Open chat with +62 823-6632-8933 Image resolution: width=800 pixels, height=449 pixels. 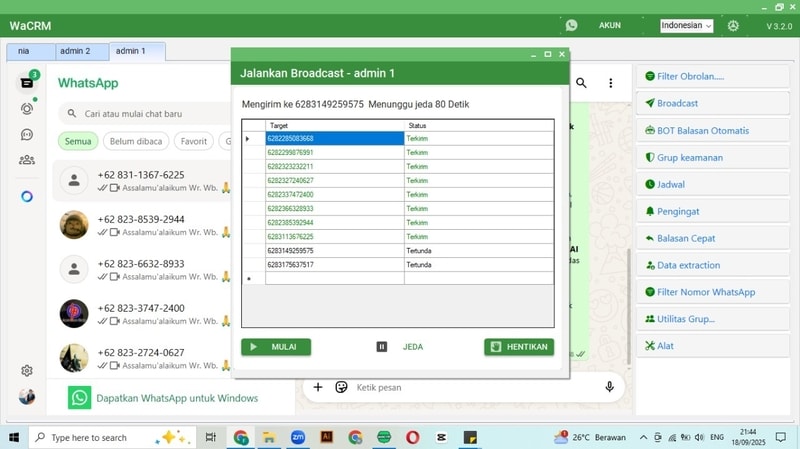tap(142, 269)
